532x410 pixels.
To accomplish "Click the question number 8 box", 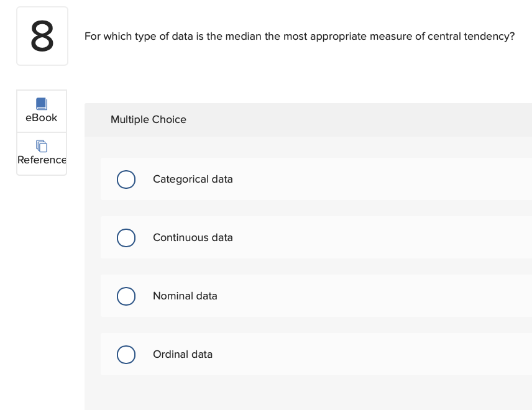I will (x=42, y=36).
